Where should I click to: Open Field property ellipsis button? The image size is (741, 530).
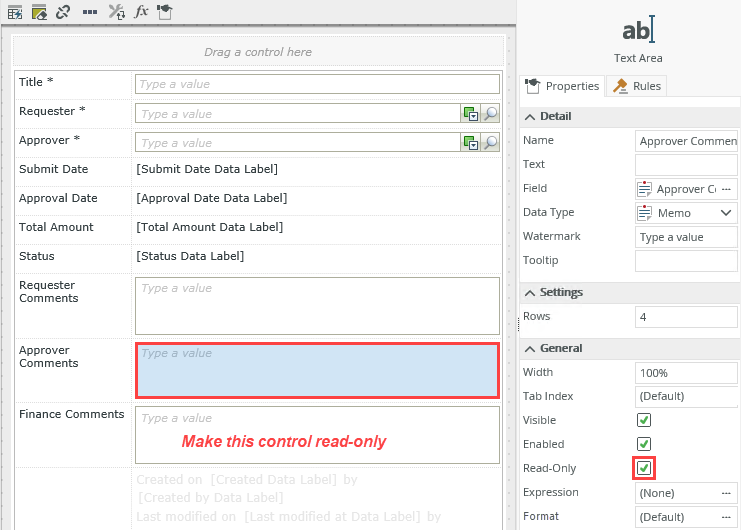coord(727,189)
